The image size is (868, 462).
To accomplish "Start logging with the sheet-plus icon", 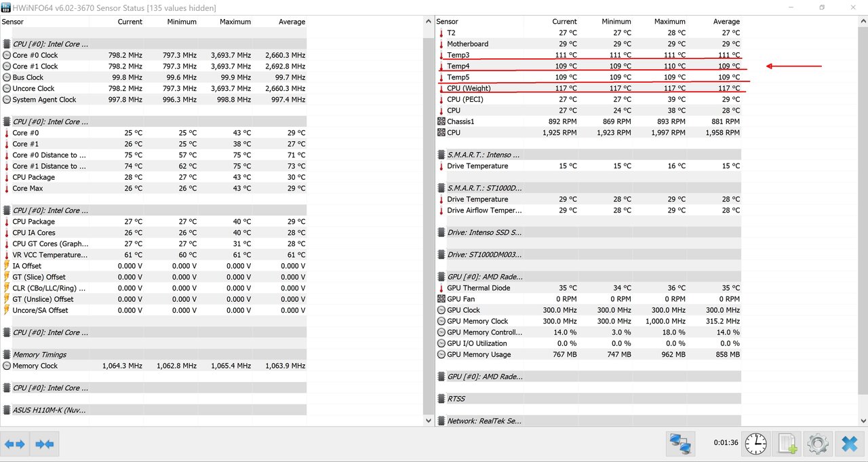I will pyautogui.click(x=787, y=444).
